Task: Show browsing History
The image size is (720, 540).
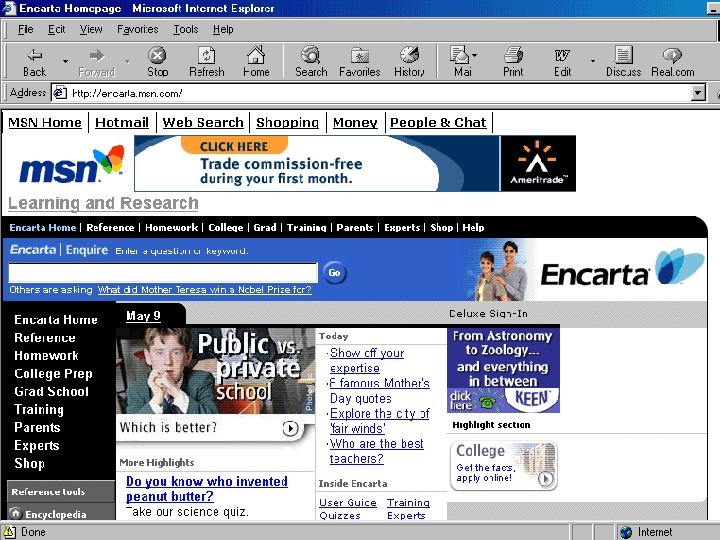Action: click(409, 62)
